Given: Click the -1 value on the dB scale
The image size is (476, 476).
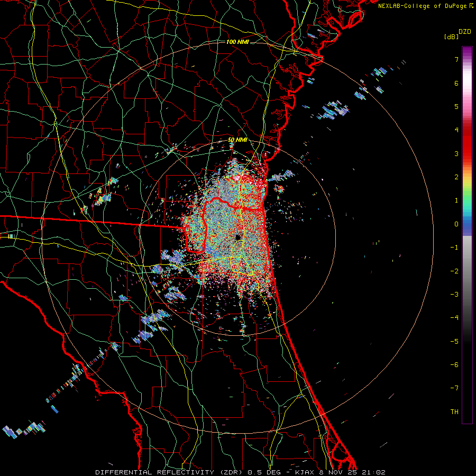Looking at the screenshot, I should coord(454,248).
